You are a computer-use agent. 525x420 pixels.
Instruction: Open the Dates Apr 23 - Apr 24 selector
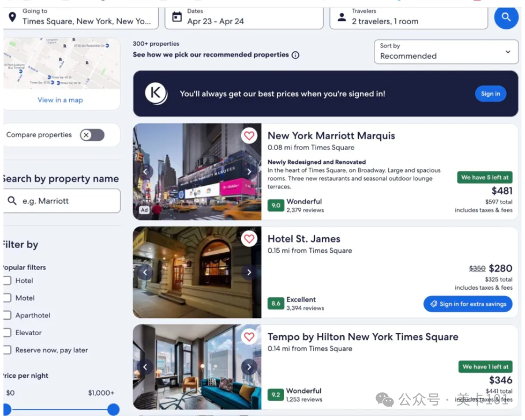tap(244, 17)
